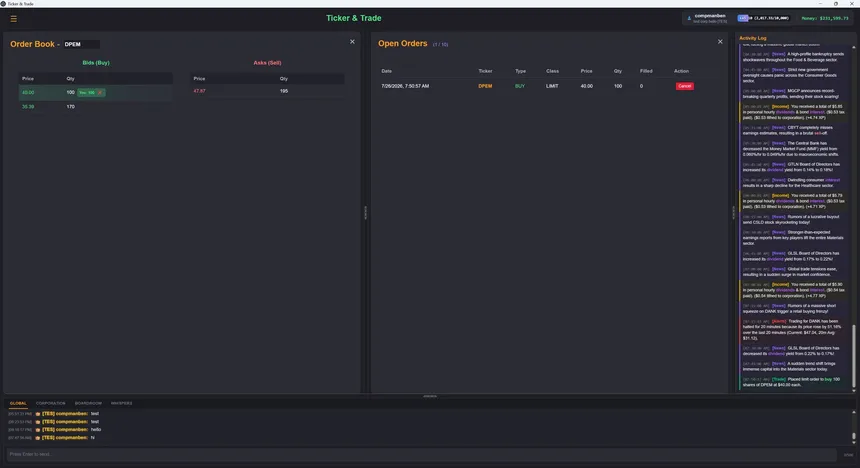Click the level XP progress bar
Image resolution: width=860 pixels, height=468 pixels.
[763, 18]
